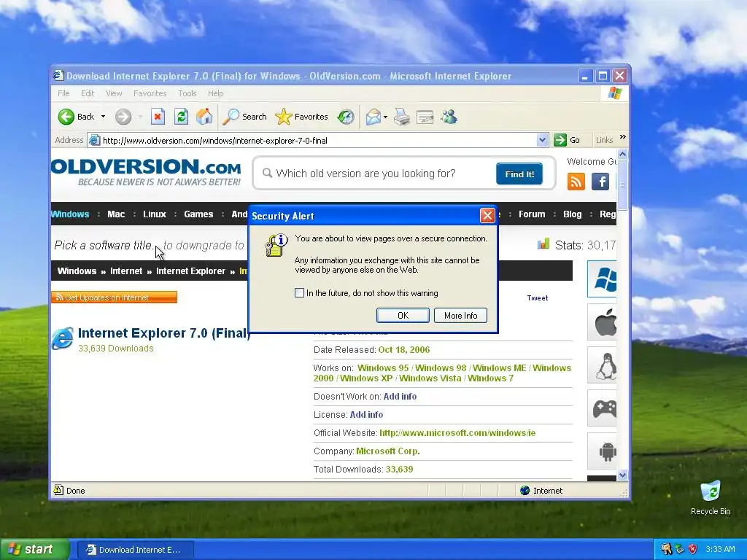This screenshot has height=560, width=747.
Task: Open the Games navigation tab
Action: coord(198,214)
